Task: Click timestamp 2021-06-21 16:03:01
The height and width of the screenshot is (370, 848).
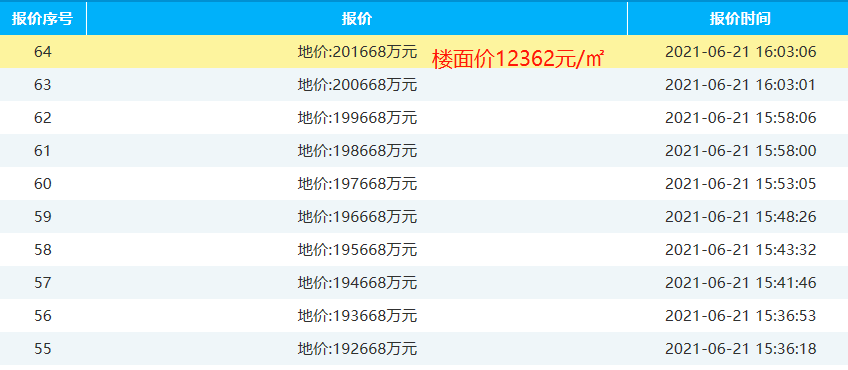Action: 740,85
